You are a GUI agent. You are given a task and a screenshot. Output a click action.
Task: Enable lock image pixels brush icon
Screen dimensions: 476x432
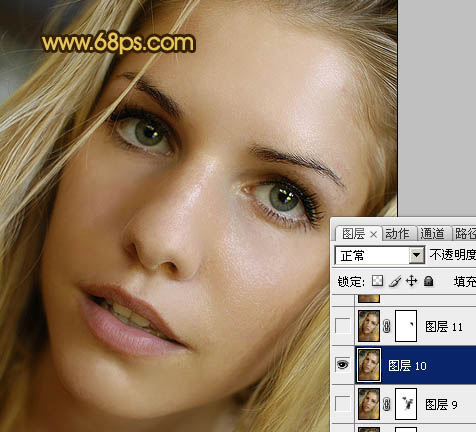point(395,281)
